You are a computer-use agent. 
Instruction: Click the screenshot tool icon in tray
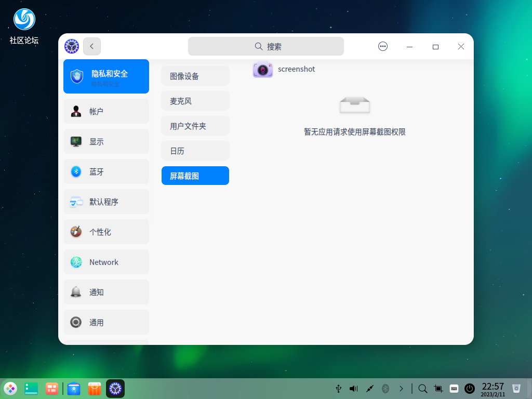click(438, 388)
